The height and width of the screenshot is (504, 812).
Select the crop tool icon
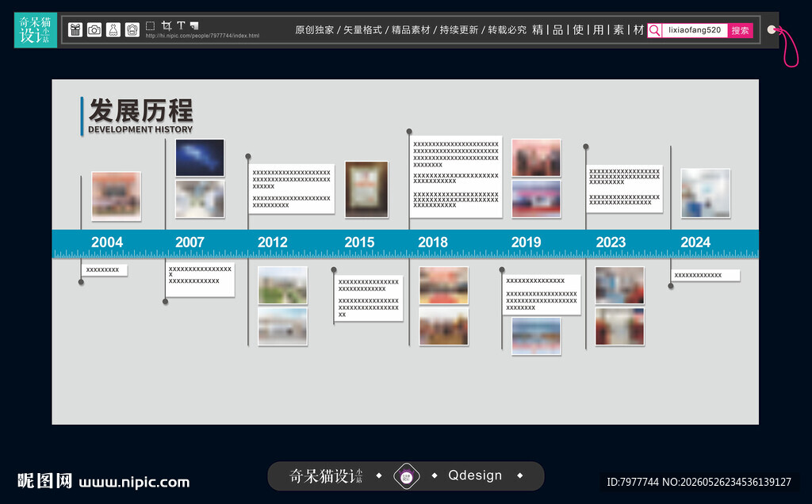pos(167,25)
